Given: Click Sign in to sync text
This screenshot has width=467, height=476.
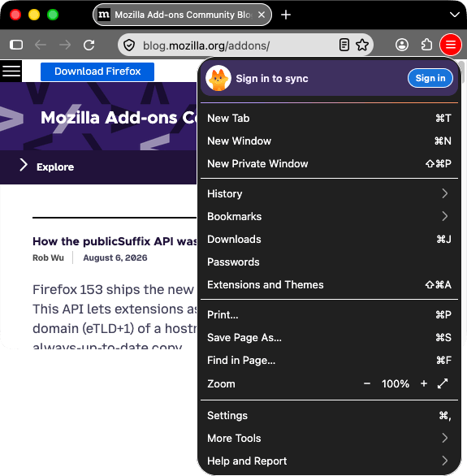Looking at the screenshot, I should [272, 78].
